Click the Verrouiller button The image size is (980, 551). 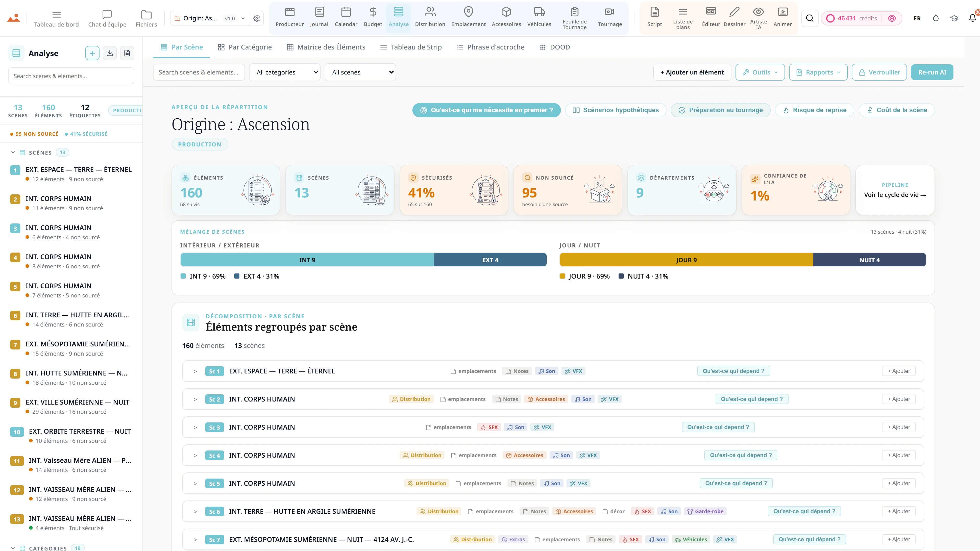tap(879, 72)
